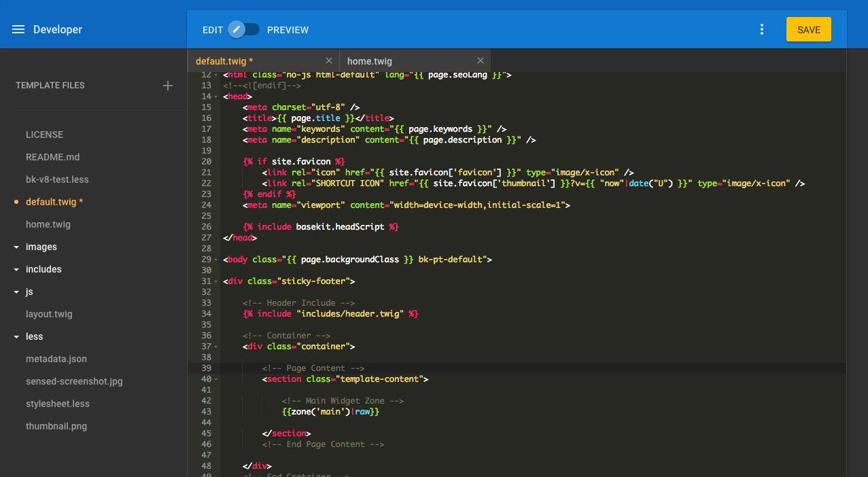
Task: Click the SHORTCUT ICON link line
Action: pos(534,183)
